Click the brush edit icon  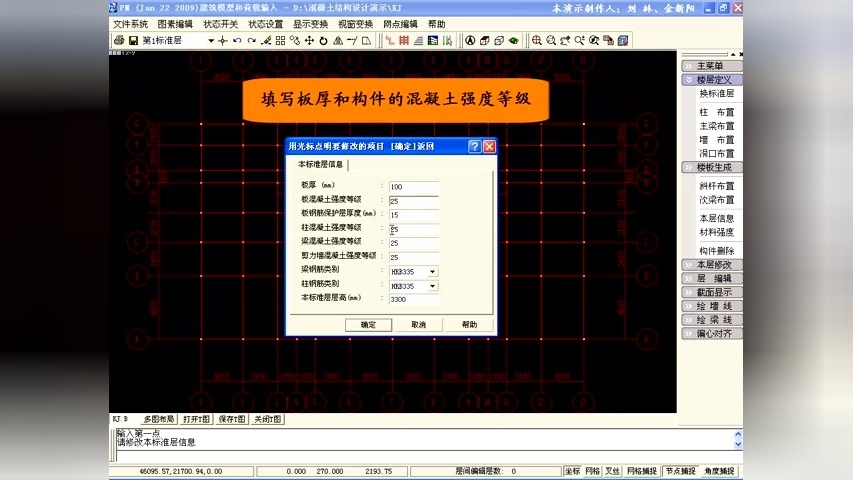click(266, 40)
